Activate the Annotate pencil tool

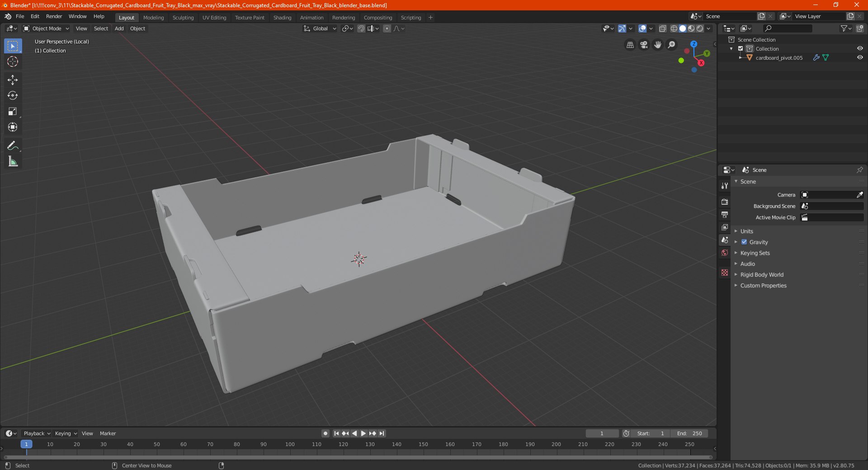click(x=13, y=146)
